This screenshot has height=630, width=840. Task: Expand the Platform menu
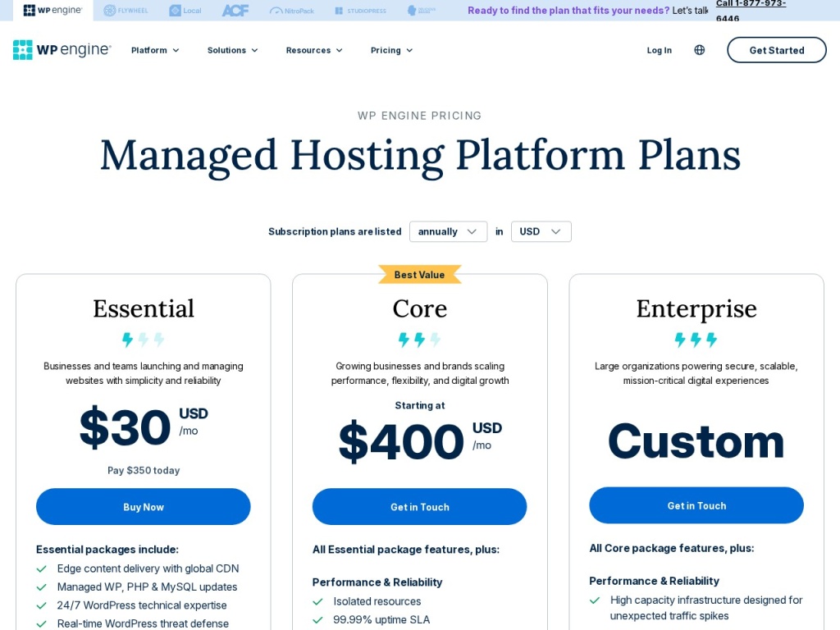(155, 50)
